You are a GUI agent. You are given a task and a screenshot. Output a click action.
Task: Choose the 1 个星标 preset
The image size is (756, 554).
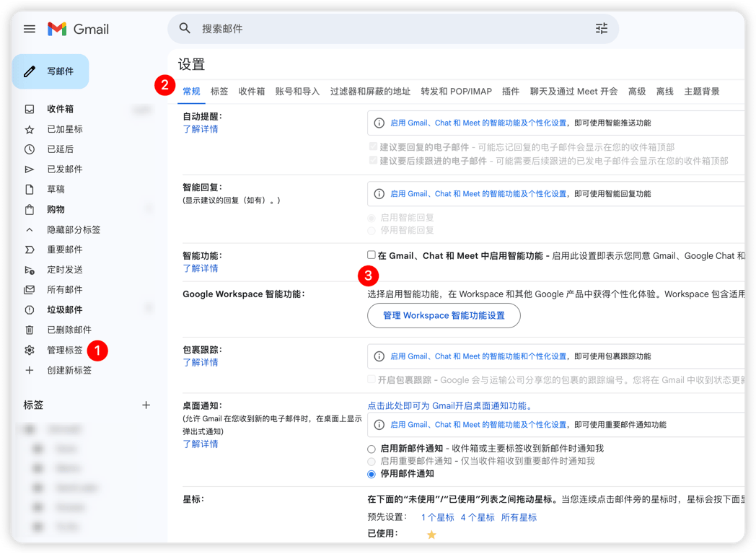click(x=437, y=517)
